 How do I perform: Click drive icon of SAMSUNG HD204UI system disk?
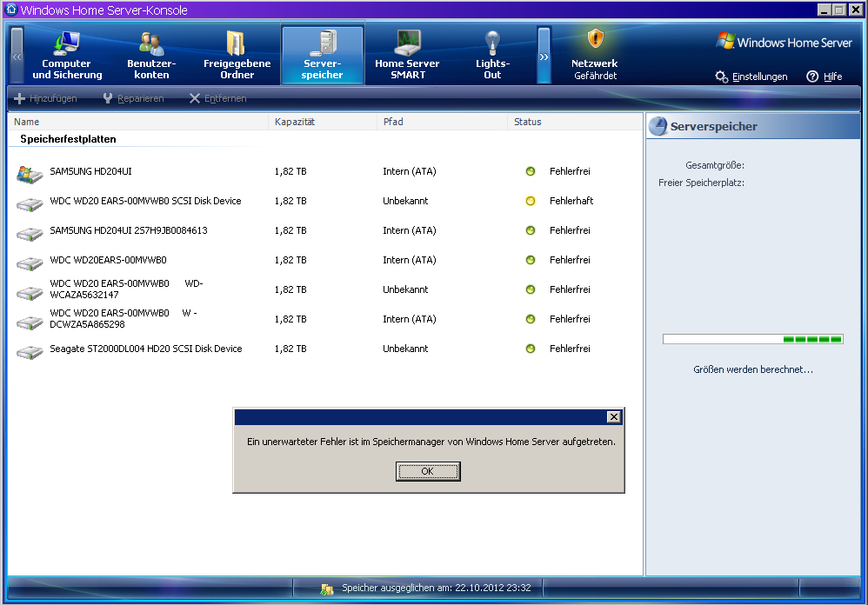tap(30, 174)
